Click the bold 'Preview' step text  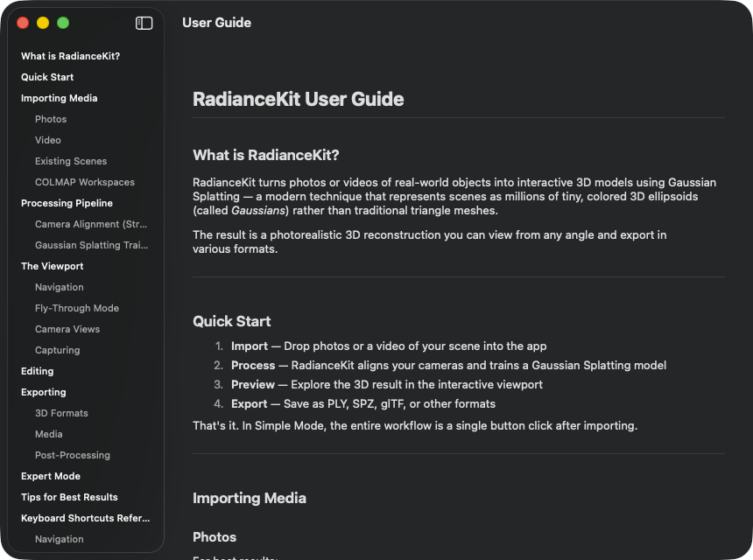pyautogui.click(x=252, y=384)
